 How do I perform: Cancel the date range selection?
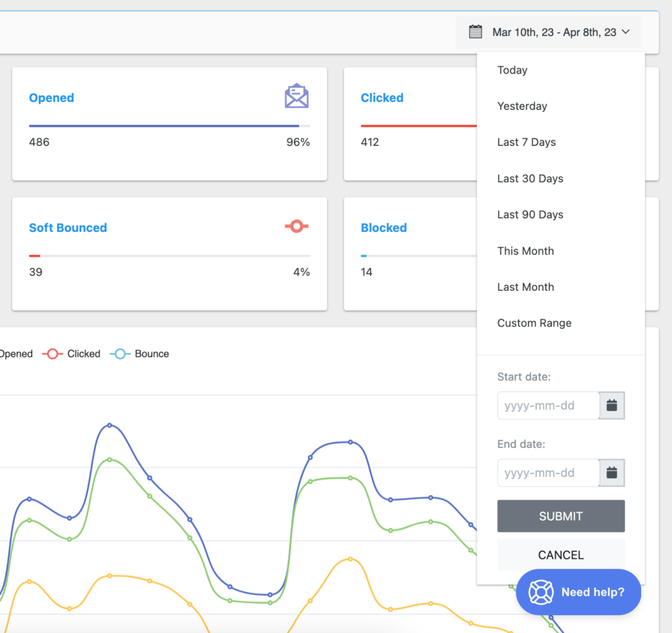pos(561,555)
